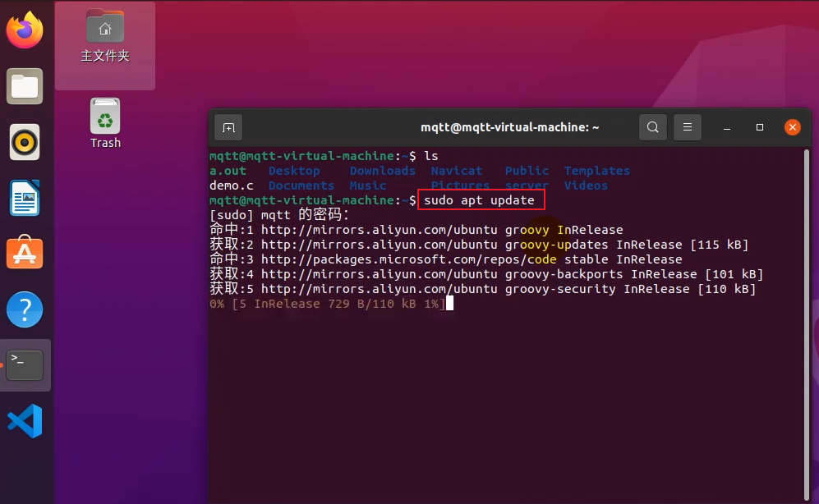
Task: Open the Trash desktop icon
Action: tap(105, 124)
